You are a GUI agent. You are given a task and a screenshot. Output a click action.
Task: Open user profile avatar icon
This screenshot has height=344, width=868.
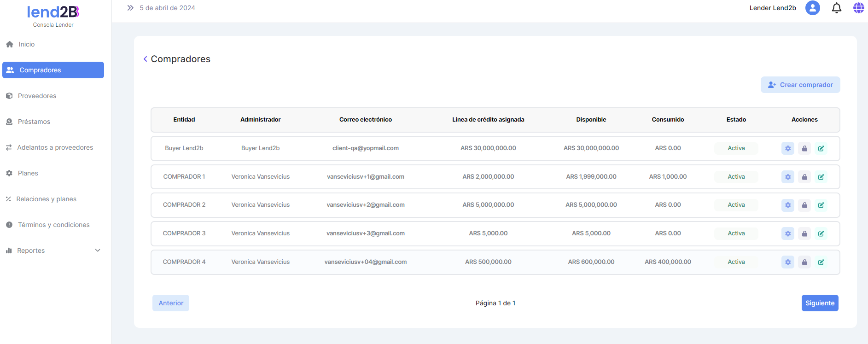(813, 8)
